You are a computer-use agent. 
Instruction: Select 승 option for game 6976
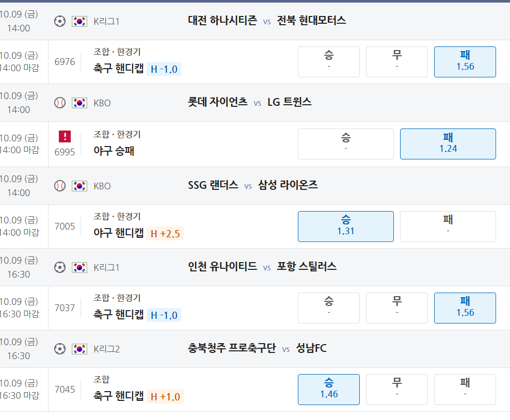coord(329,62)
